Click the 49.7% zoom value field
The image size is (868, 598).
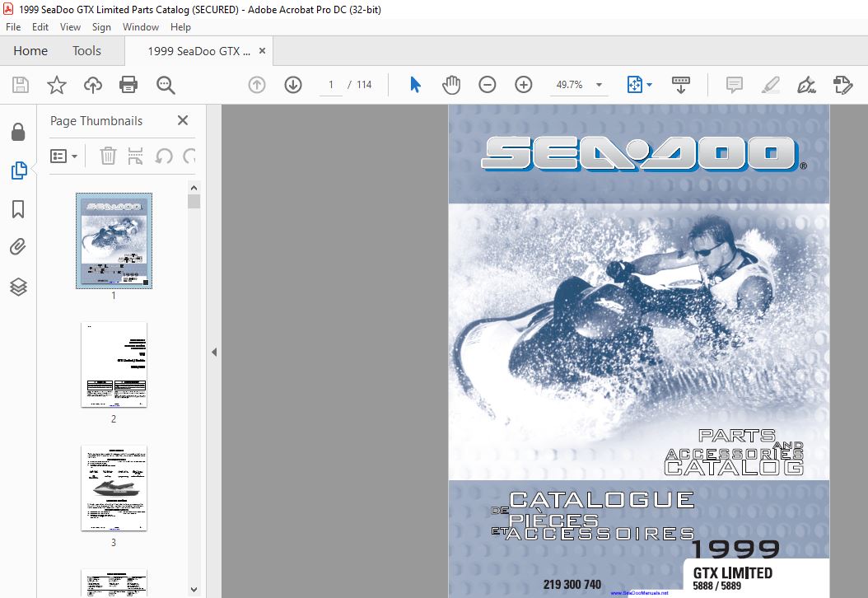570,85
